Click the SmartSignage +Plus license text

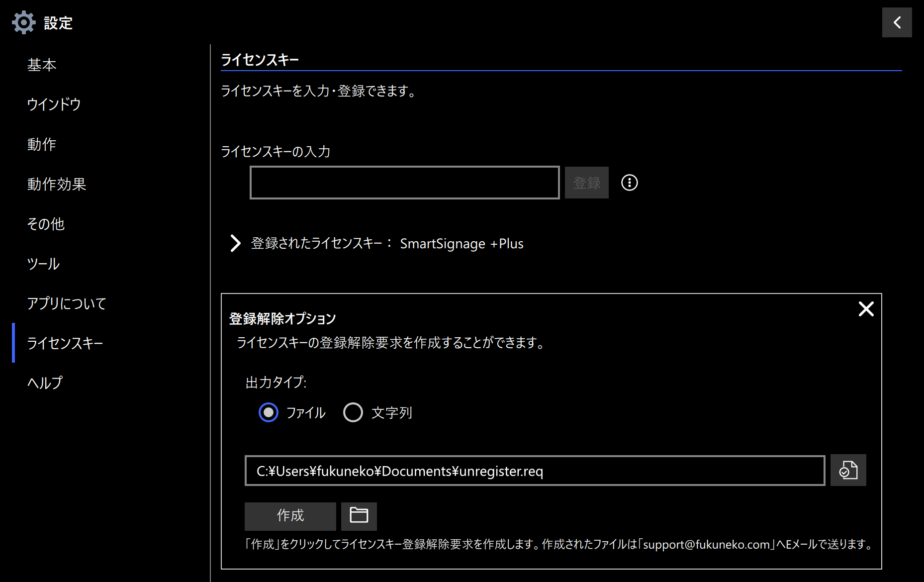point(462,244)
